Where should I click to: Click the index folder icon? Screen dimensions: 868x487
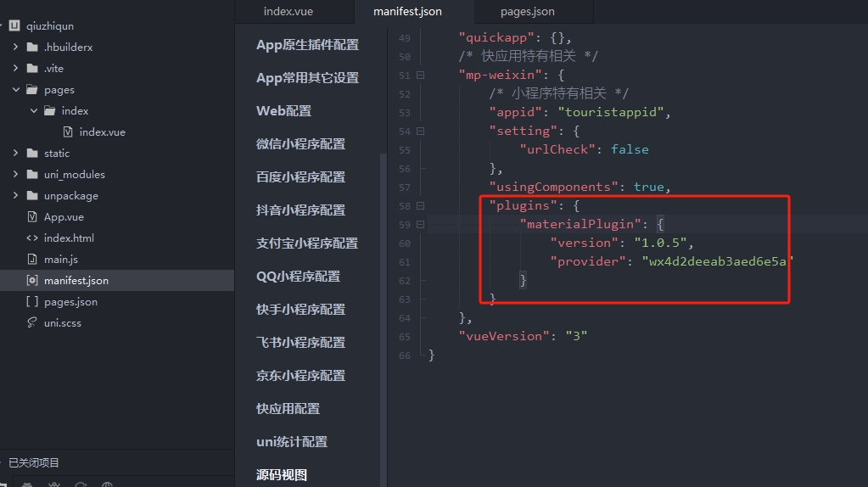50,110
